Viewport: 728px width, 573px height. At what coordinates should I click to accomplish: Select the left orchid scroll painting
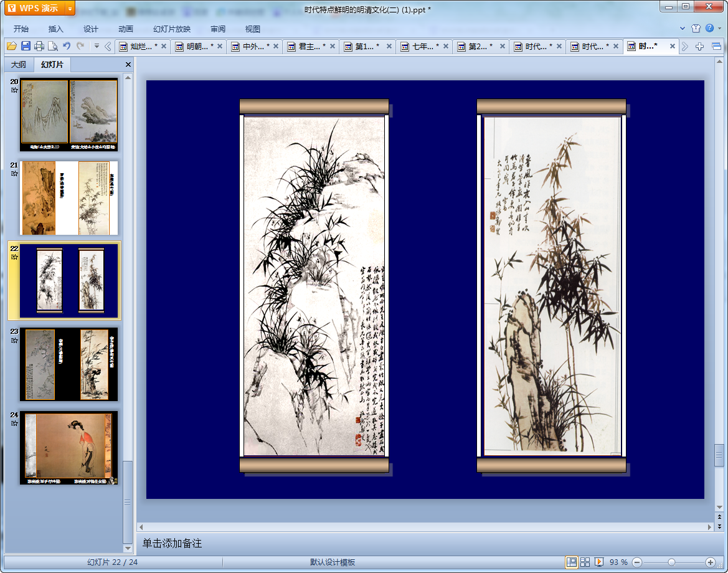[x=314, y=286]
